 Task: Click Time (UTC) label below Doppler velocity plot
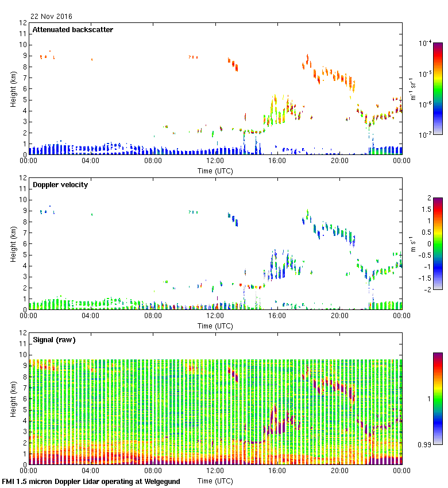point(215,326)
